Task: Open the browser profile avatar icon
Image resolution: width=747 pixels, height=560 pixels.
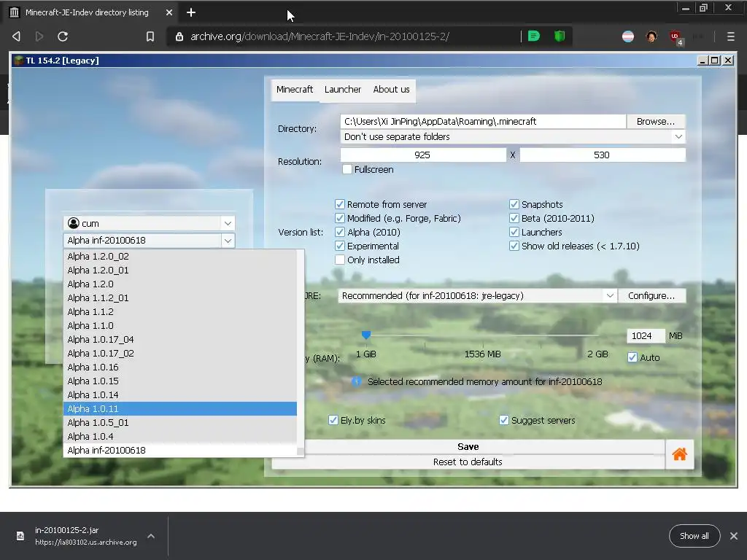Action: click(x=651, y=36)
